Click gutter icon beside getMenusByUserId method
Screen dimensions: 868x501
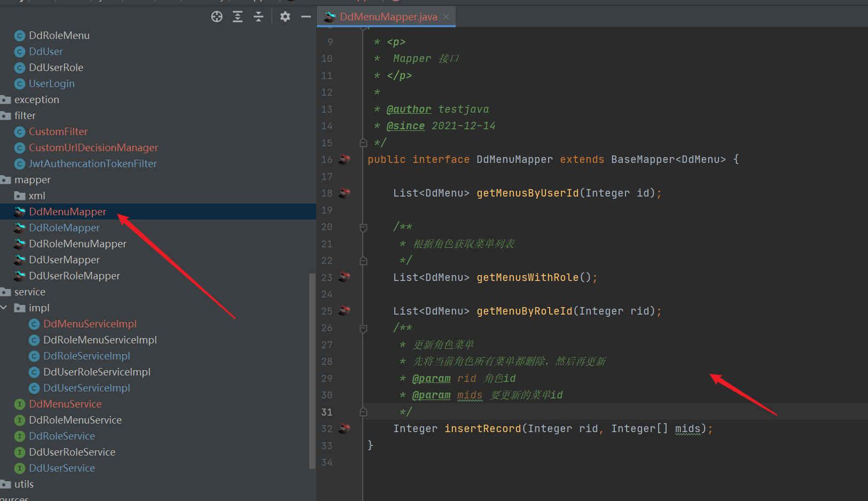[345, 192]
